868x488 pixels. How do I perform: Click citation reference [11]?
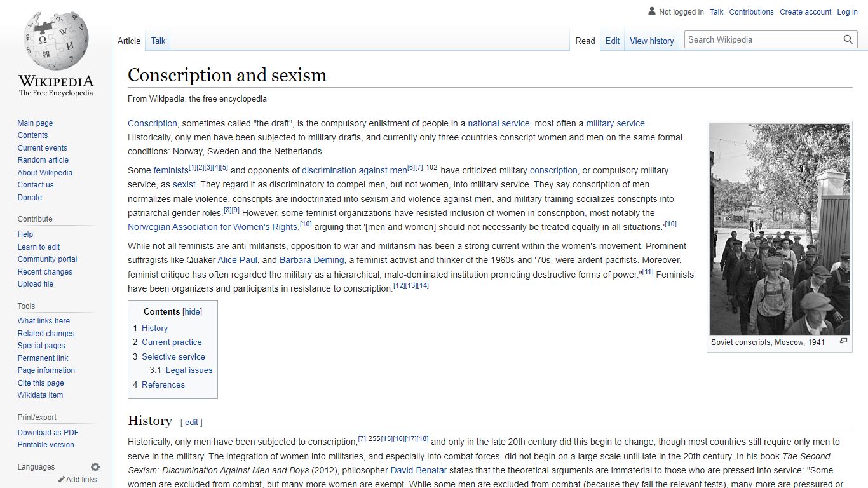648,272
